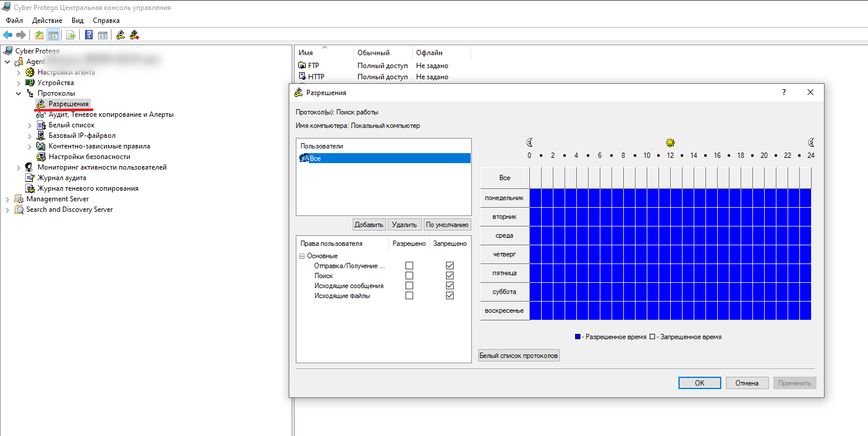This screenshot has width=868, height=436.
Task: Confirm the dialog with OK
Action: [700, 383]
